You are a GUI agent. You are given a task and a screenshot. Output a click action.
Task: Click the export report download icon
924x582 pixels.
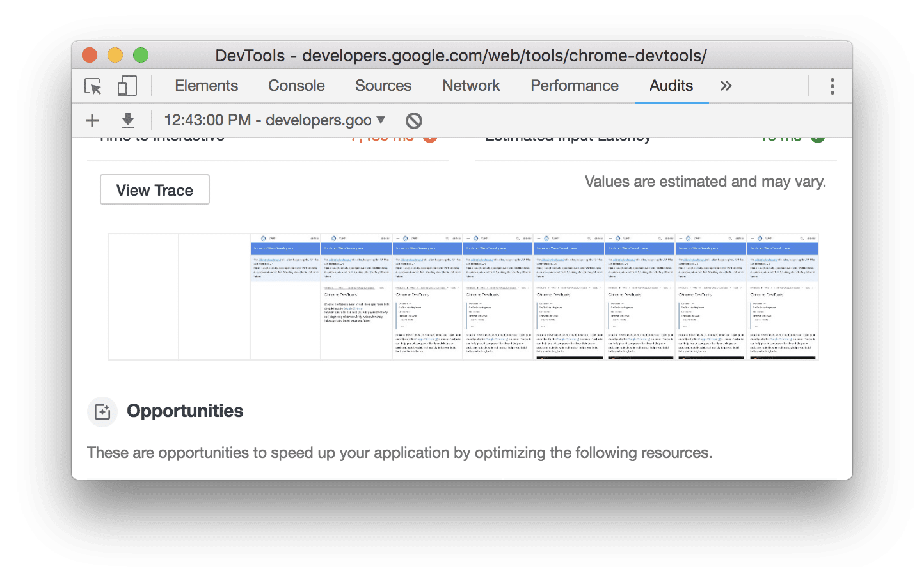(x=128, y=120)
